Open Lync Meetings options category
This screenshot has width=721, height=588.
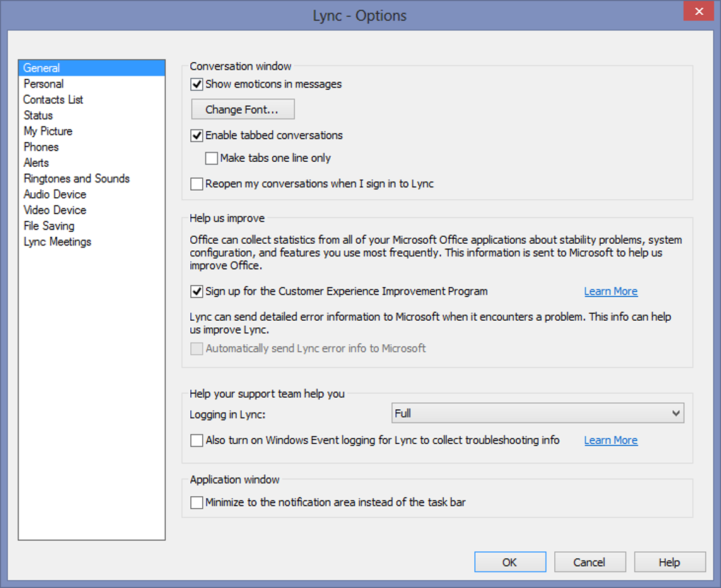click(57, 242)
